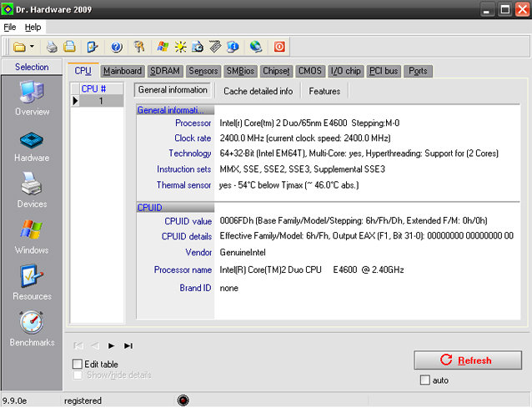The width and height of the screenshot is (532, 408).
Task: Click the Windows flag toolbar icon
Action: pyautogui.click(x=163, y=47)
